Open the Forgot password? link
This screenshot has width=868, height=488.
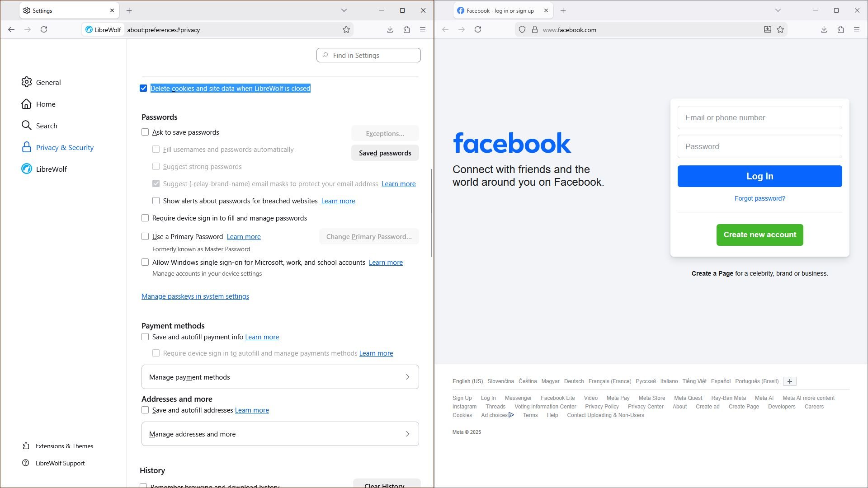pyautogui.click(x=759, y=198)
